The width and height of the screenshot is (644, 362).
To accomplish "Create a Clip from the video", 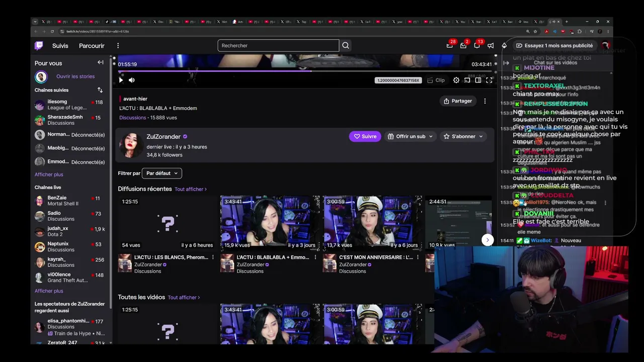I will click(436, 80).
